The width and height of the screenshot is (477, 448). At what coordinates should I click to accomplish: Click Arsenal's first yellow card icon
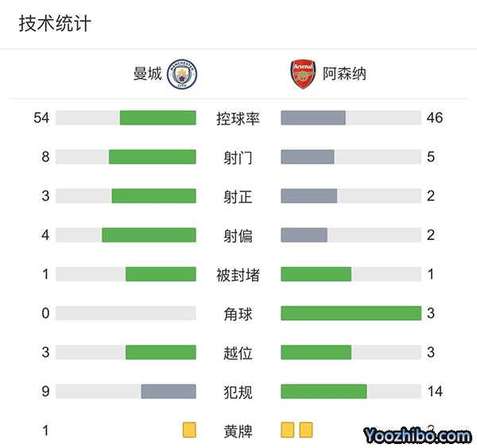pyautogui.click(x=288, y=431)
